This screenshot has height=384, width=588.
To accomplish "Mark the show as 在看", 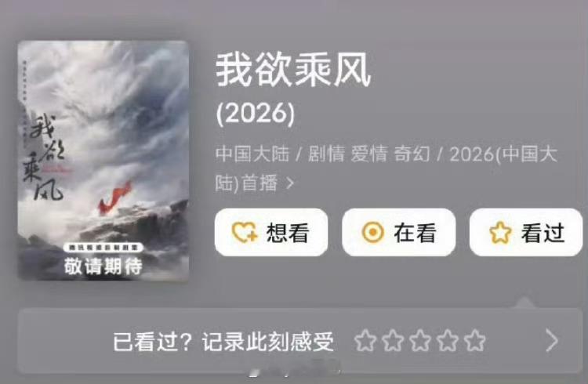I will click(x=398, y=233).
